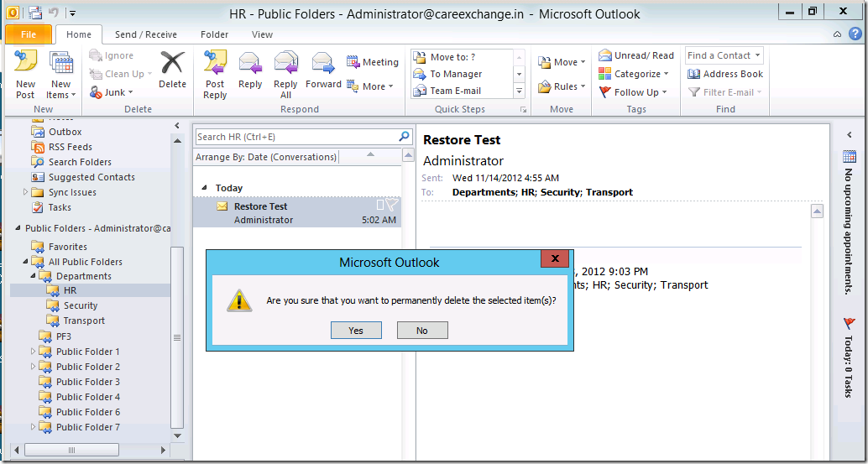Image resolution: width=868 pixels, height=464 pixels.
Task: Expand the Sync Issues folder
Action: (25, 192)
